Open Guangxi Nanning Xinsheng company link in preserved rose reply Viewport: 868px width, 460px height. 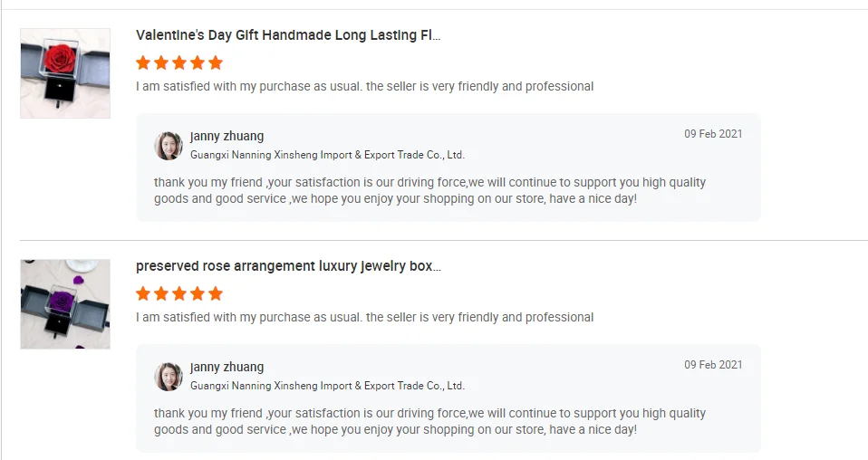pos(327,386)
